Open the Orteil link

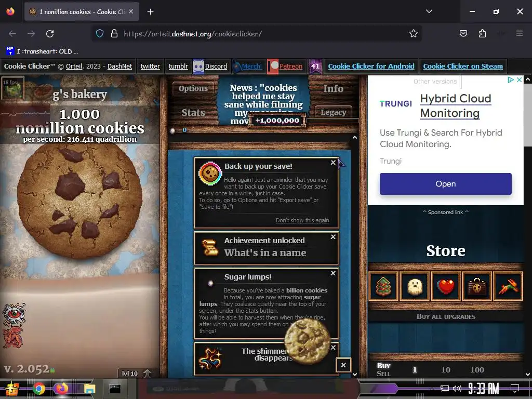(74, 66)
